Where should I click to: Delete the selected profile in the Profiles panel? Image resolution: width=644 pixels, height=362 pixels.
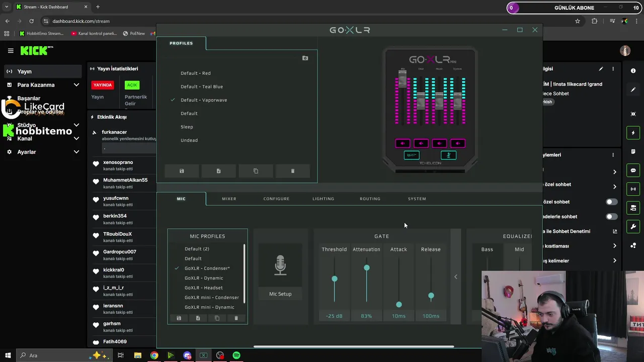pyautogui.click(x=293, y=171)
